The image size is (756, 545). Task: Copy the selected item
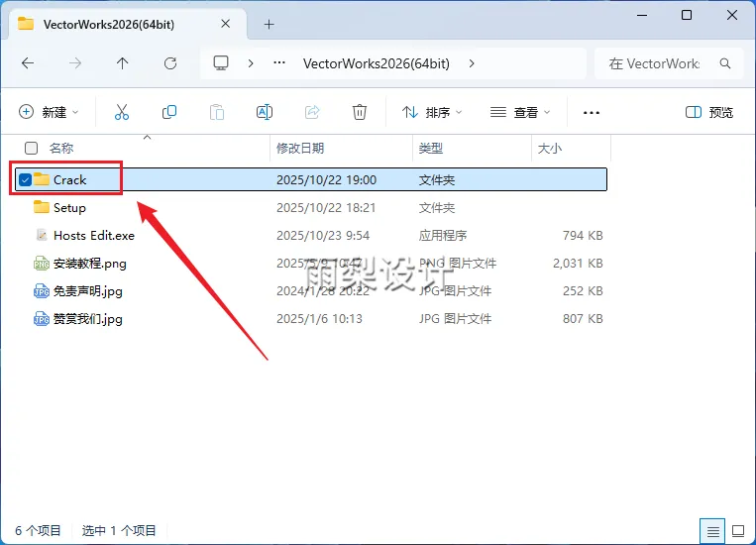(169, 112)
